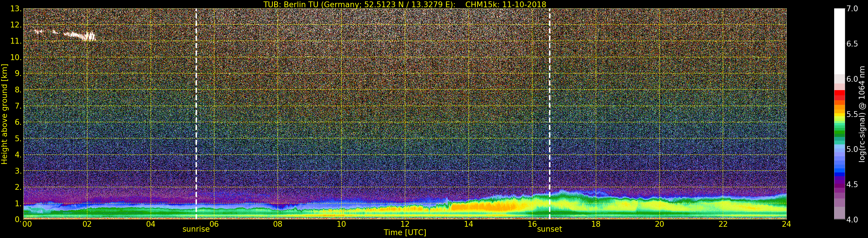Click the time axis tick '24'
868x238 pixels.
(x=786, y=224)
